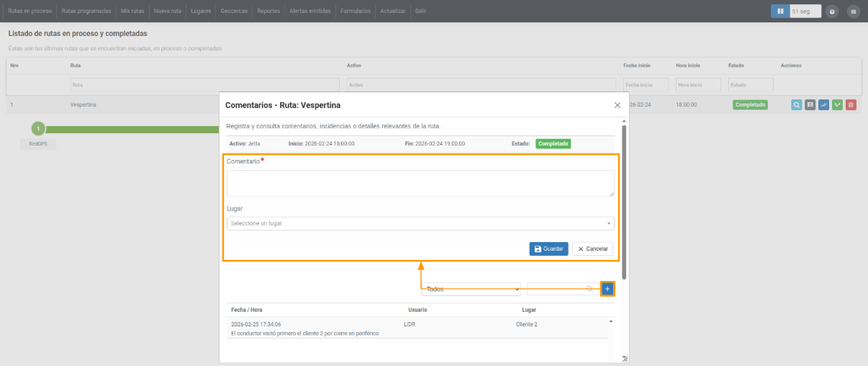Delete the Vespertina route with the trash icon
The height and width of the screenshot is (366, 868).
pos(851,104)
